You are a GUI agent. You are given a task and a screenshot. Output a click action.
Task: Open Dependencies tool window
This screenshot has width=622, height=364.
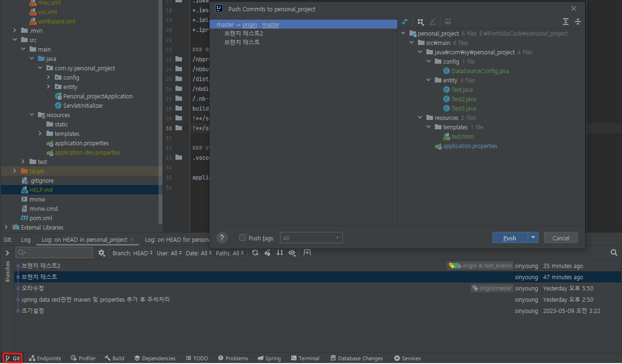coord(155,358)
